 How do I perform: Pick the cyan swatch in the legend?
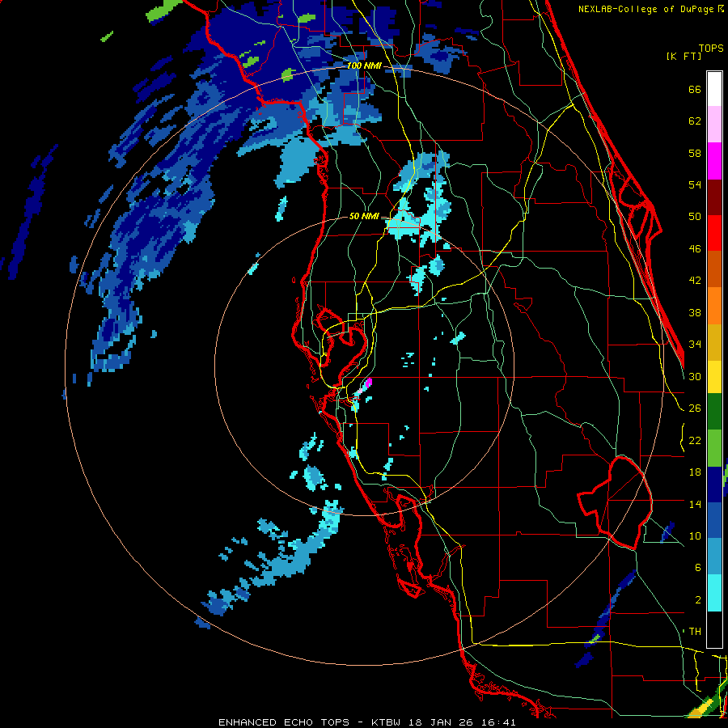pos(714,594)
